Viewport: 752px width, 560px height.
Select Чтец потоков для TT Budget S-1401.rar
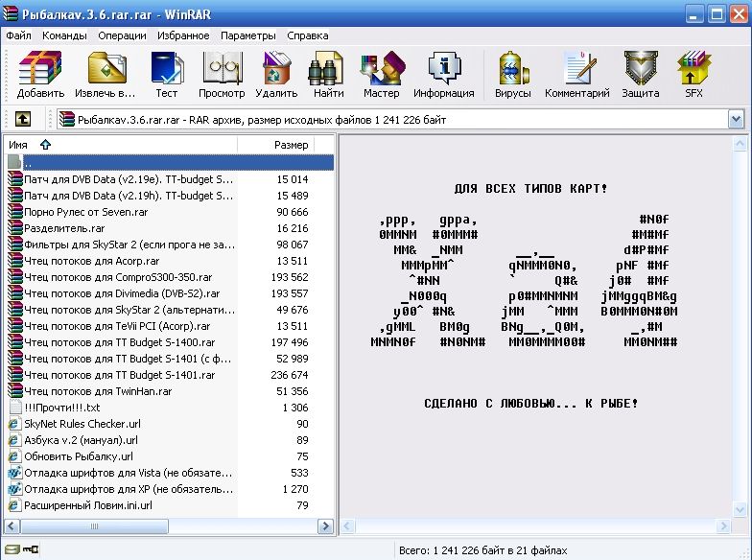click(x=119, y=374)
